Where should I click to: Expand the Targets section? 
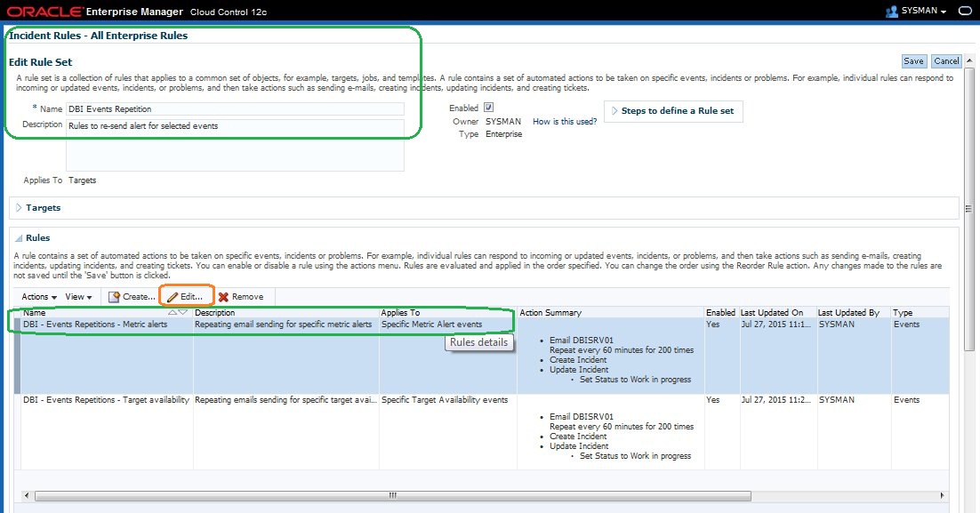19,207
